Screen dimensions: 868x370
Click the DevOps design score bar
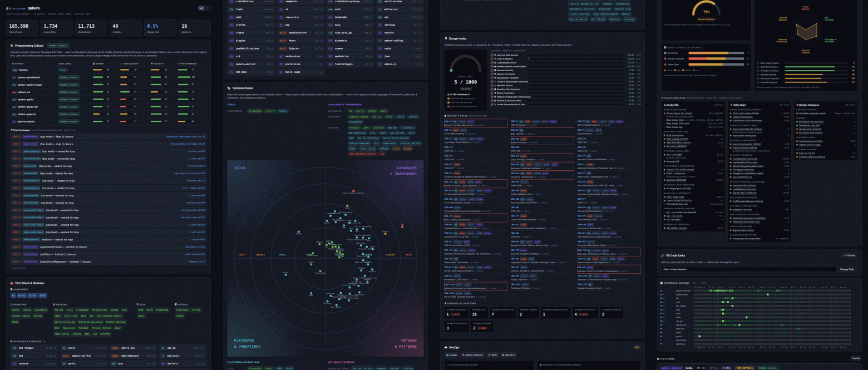point(99,70)
